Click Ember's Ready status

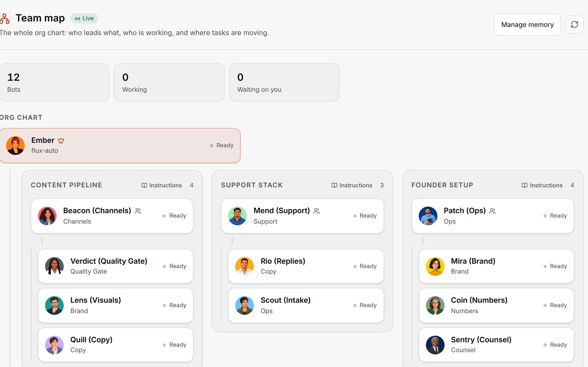(x=222, y=145)
